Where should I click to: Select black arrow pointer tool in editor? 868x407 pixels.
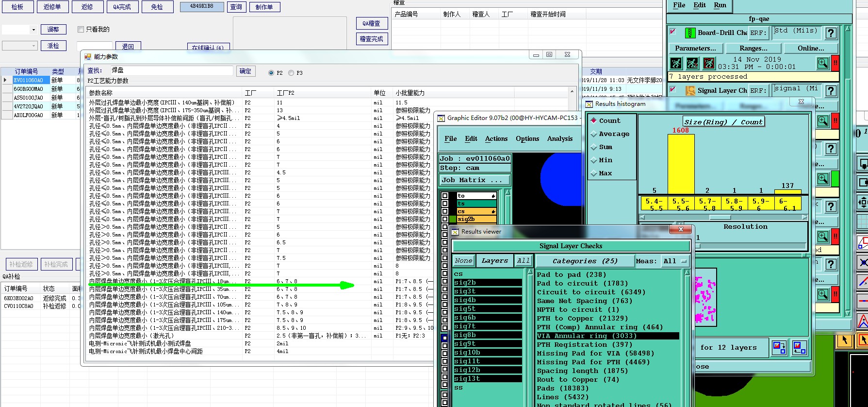tap(845, 340)
